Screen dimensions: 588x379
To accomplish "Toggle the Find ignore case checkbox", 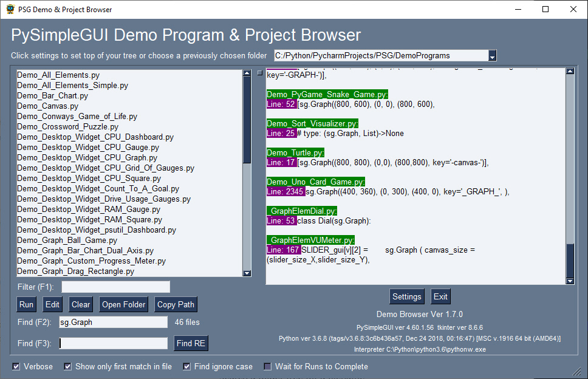I will pyautogui.click(x=187, y=366).
